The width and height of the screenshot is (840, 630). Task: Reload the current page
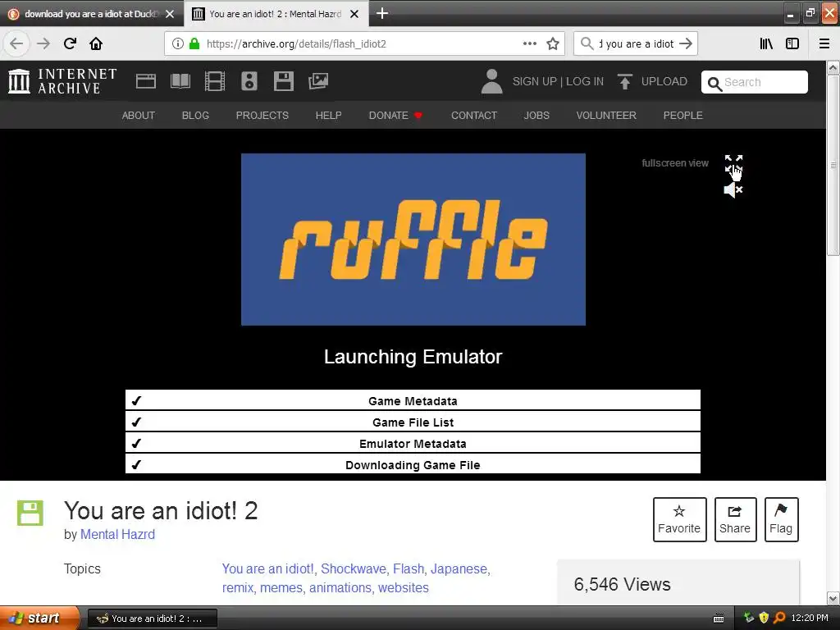tap(71, 43)
